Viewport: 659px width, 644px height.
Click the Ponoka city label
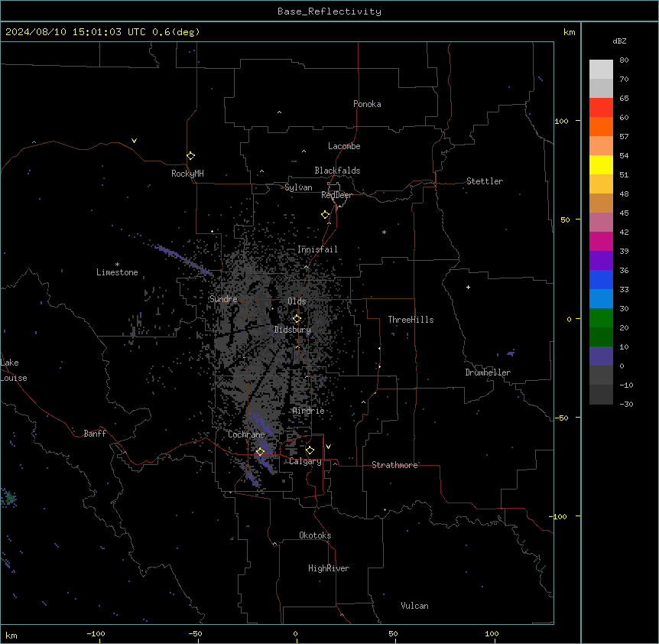[367, 104]
